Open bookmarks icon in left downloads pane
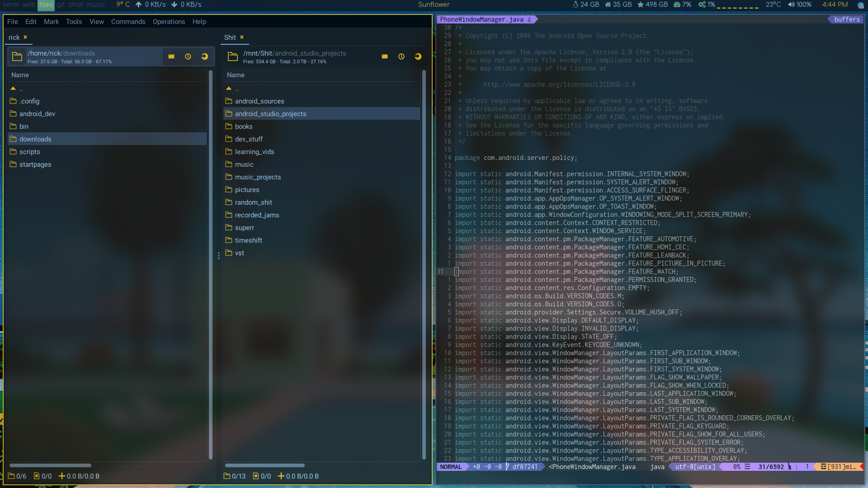The width and height of the screenshot is (868, 488). (x=171, y=56)
